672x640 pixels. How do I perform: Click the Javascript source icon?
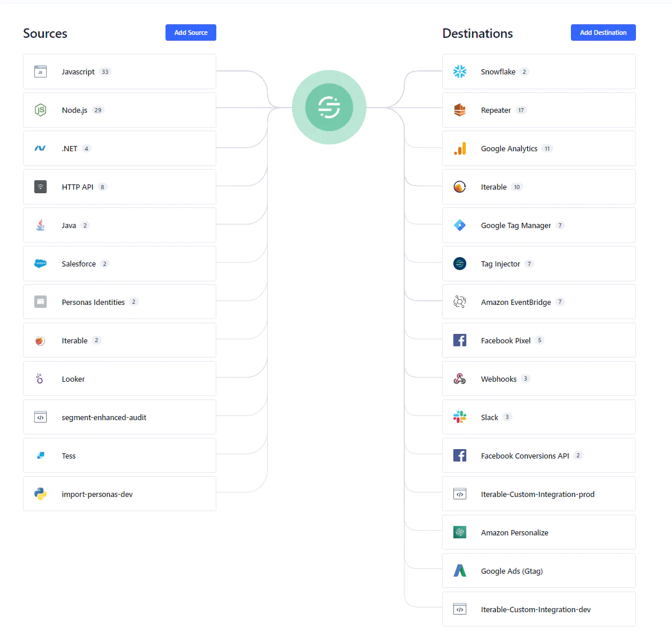point(40,72)
